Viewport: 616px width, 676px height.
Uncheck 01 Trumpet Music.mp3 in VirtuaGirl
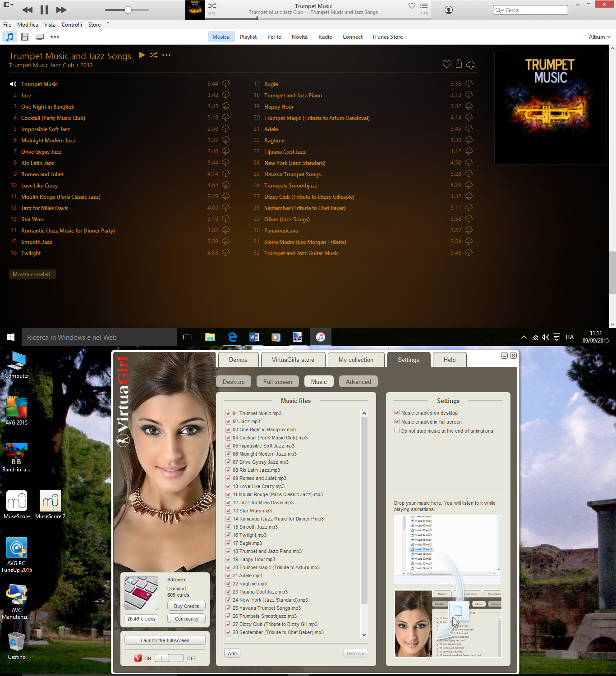(x=228, y=413)
